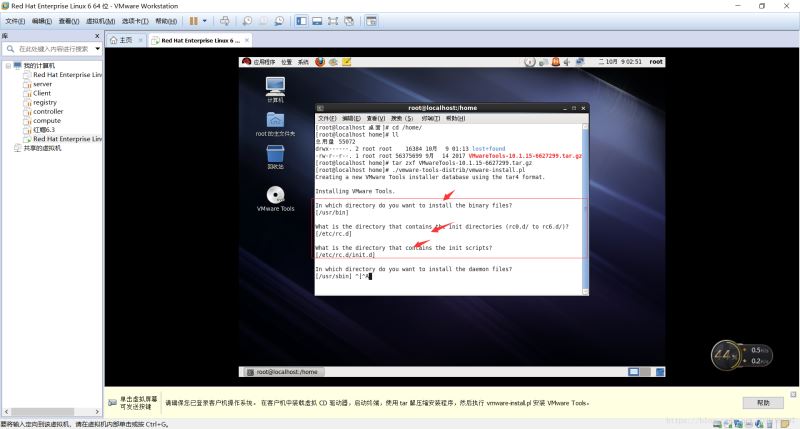
Task: Open Firefox in the guest panel
Action: [320, 61]
